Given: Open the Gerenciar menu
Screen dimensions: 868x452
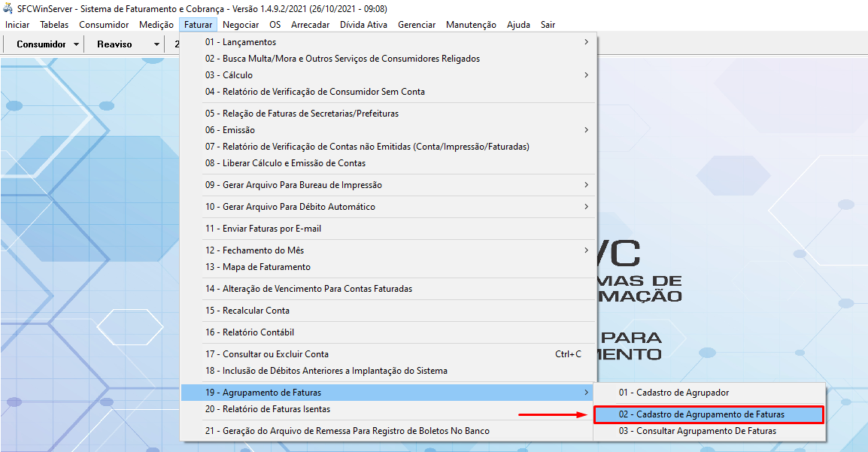Looking at the screenshot, I should [x=417, y=25].
